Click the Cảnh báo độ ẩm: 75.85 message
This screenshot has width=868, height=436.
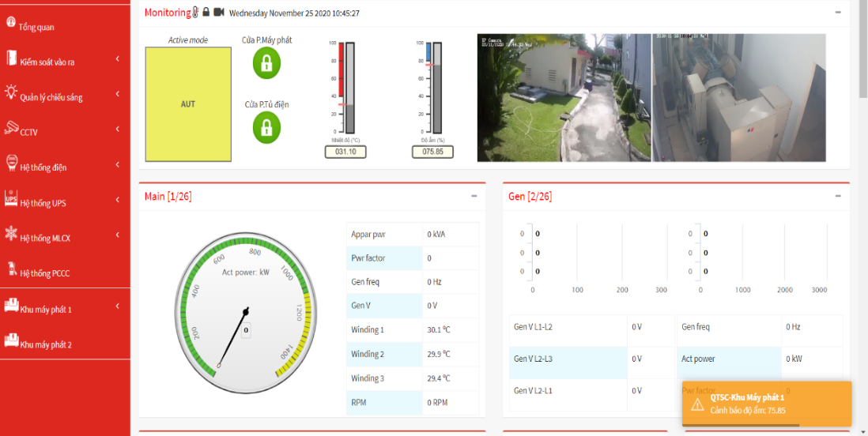pyautogui.click(x=747, y=411)
